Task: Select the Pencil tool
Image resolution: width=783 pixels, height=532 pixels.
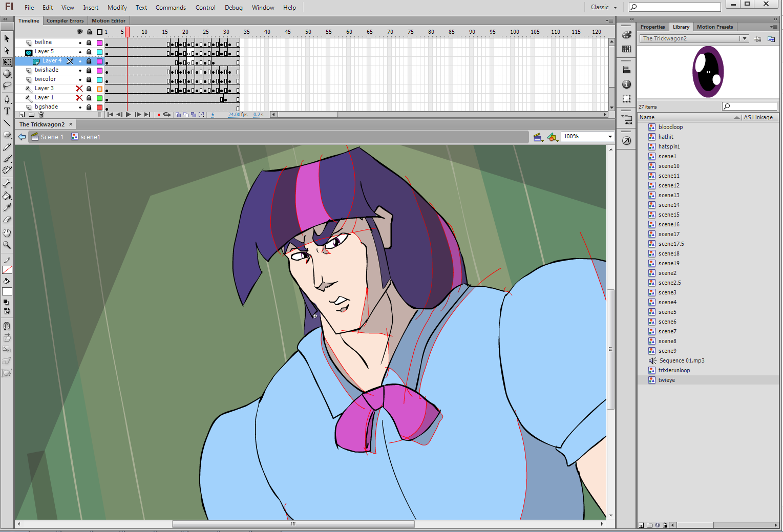Action: (7, 147)
